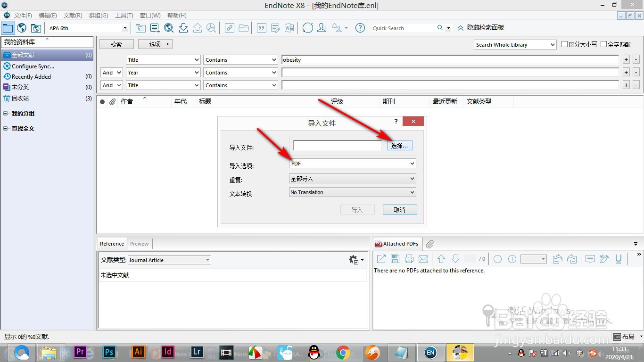
Task: Click the Open File folder toolbar icon
Action: (243, 28)
